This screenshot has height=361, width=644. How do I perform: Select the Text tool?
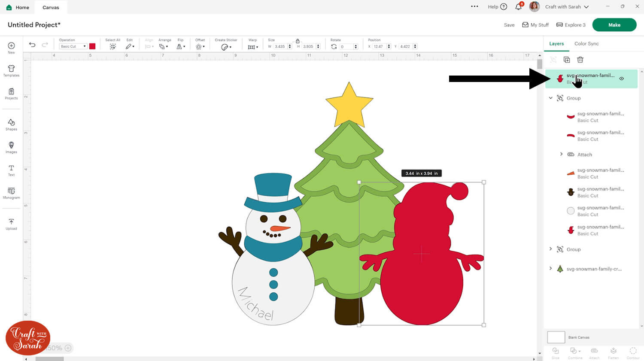coord(11,170)
